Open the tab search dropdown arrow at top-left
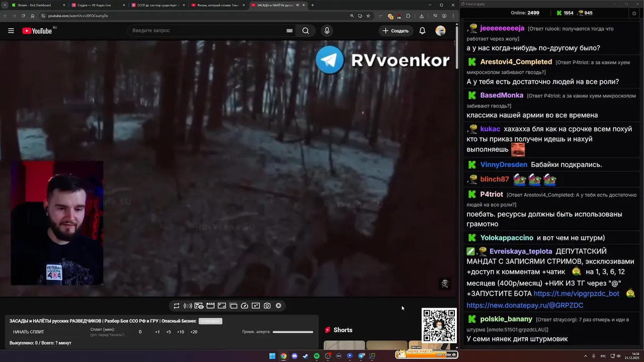 click(x=4, y=5)
